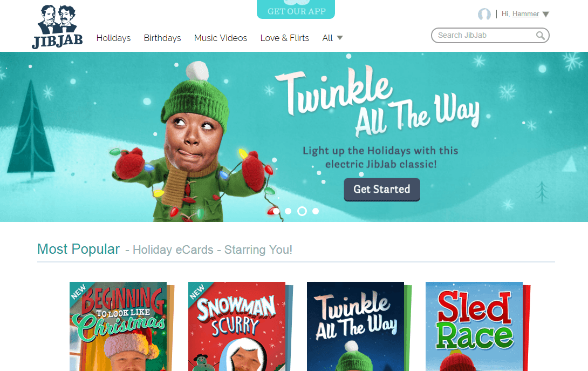Expand the All categories dropdown
The image size is (588, 371).
point(332,38)
